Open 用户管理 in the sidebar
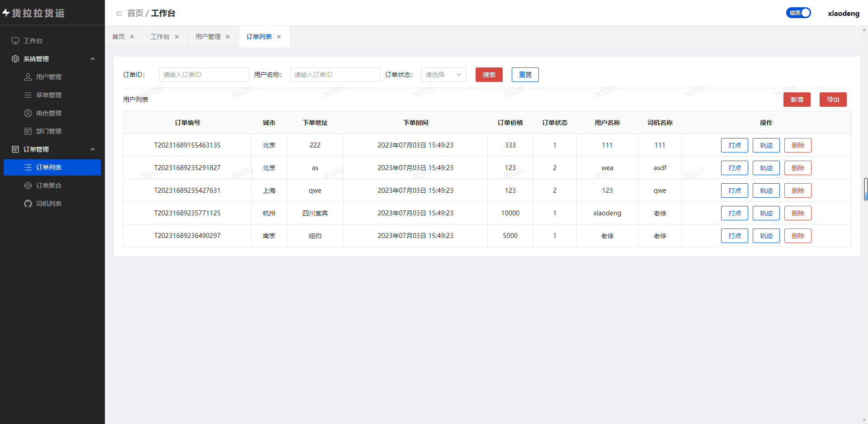 [52, 77]
